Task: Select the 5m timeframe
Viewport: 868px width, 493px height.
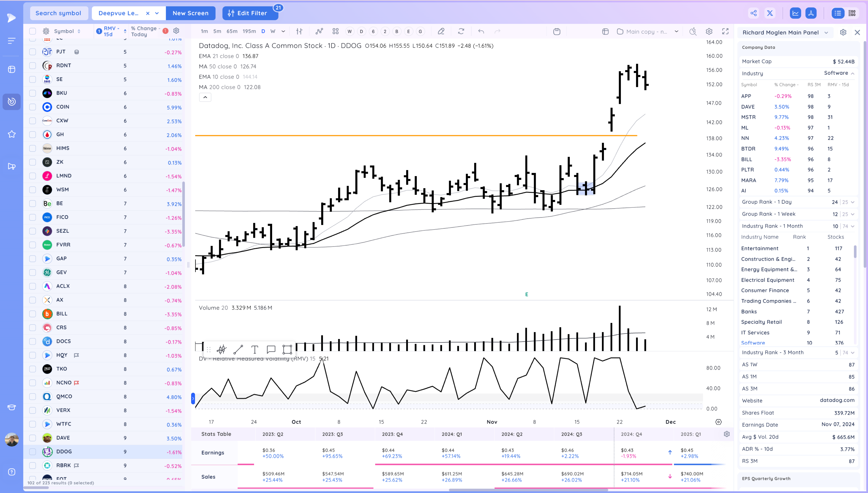Action: click(217, 31)
